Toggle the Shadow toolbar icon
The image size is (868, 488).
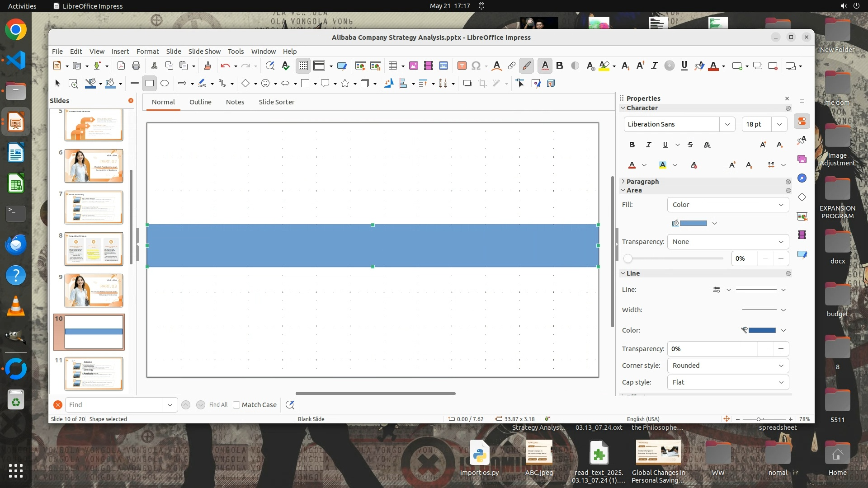[467, 84]
